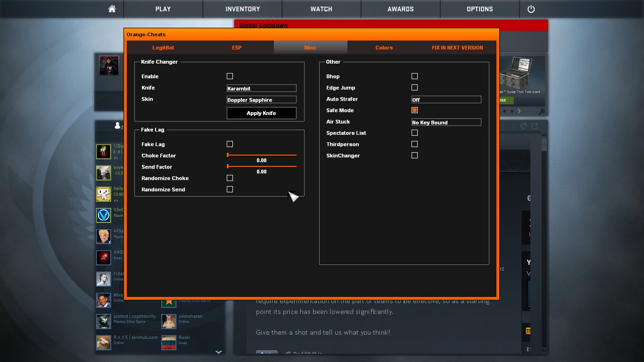The width and height of the screenshot is (644, 362).
Task: Click Air Stuck key bind field
Action: tap(446, 122)
